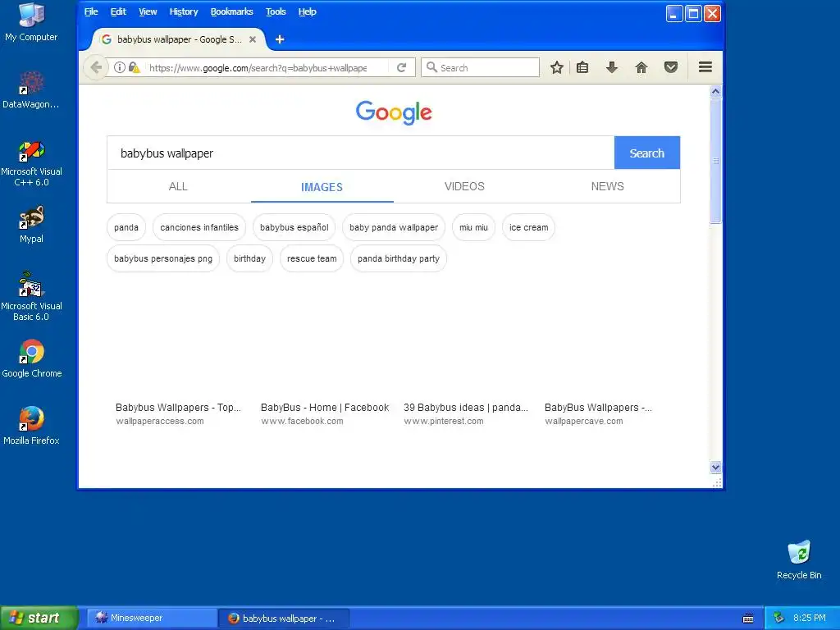Filter by babybus español chip
This screenshot has width=840, height=630.
294,228
